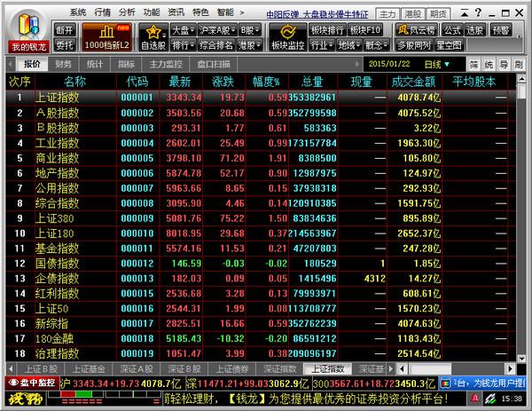Switch to the 财务 tab
The height and width of the screenshot is (411, 532).
click(x=63, y=64)
